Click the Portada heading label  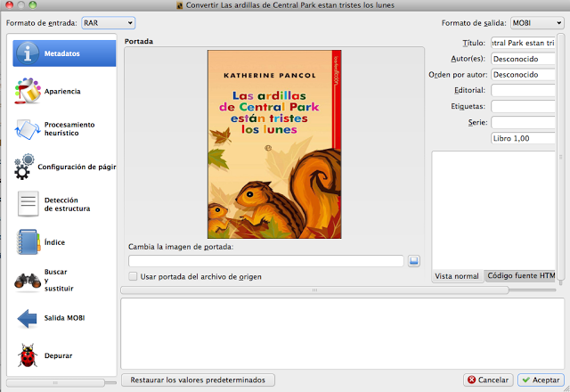coord(139,42)
